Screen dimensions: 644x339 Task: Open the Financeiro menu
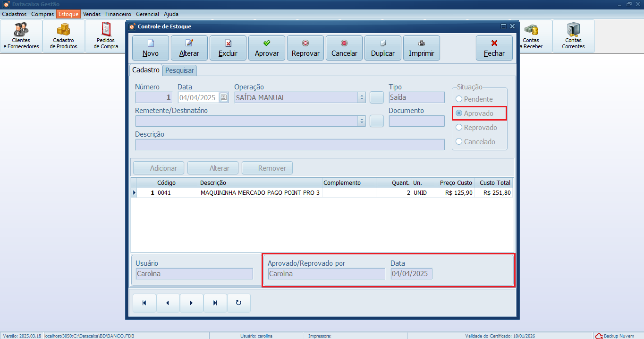pos(118,14)
